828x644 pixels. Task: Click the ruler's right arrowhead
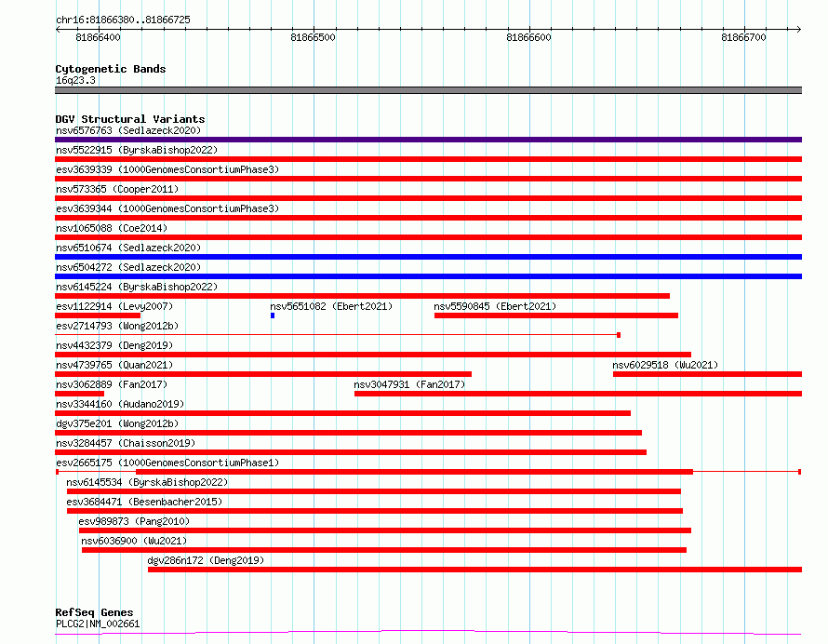pyautogui.click(x=799, y=30)
